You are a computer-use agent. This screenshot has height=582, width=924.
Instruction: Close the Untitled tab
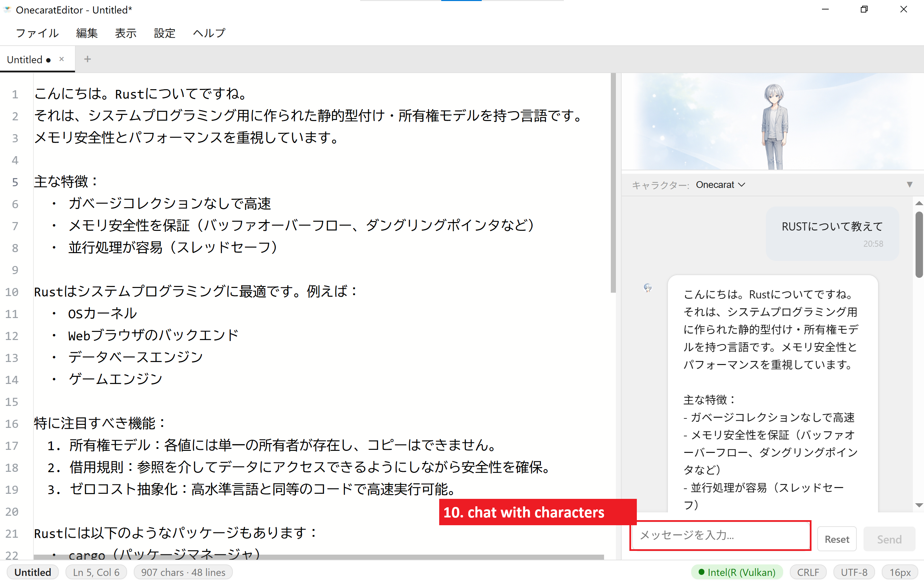pos(61,59)
